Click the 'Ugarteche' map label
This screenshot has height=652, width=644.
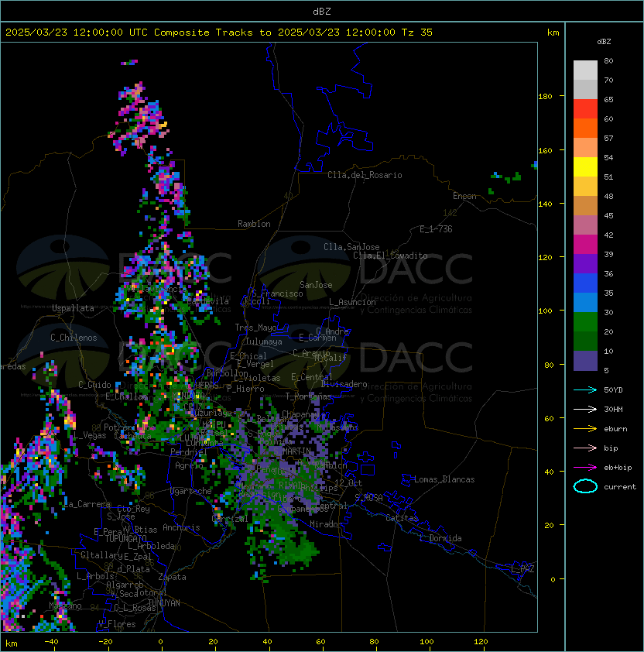[x=191, y=491]
